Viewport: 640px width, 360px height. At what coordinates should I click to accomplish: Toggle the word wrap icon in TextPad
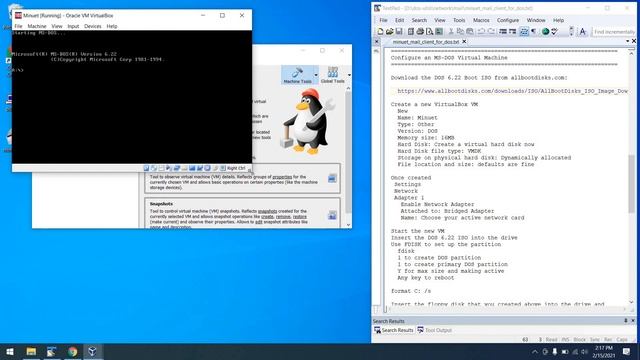[x=524, y=31]
